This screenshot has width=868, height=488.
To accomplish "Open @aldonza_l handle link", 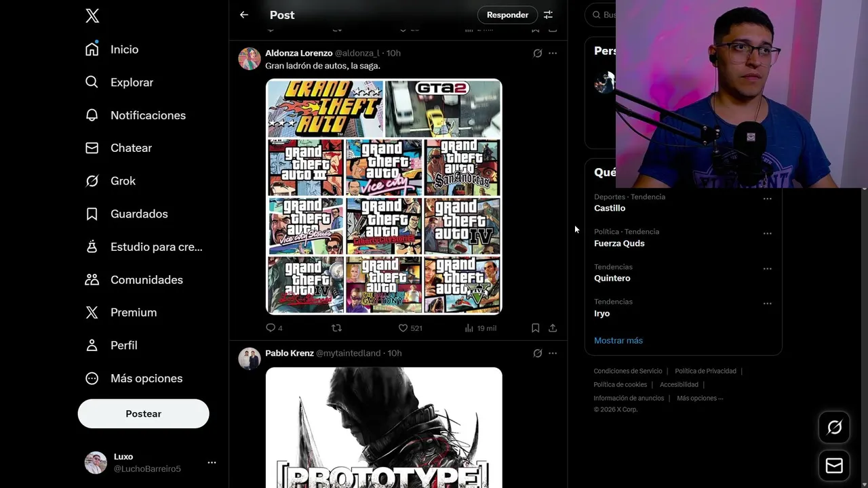I will [x=357, y=53].
